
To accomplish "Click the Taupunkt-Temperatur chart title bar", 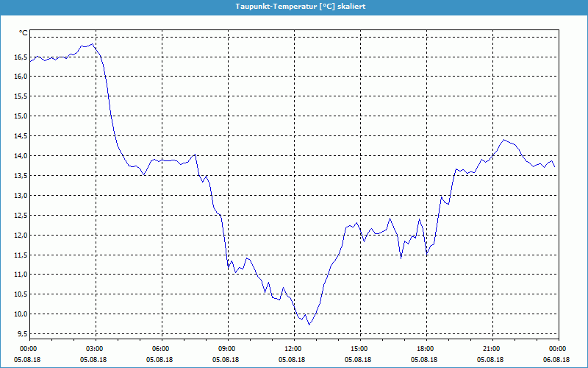I will pos(294,6).
